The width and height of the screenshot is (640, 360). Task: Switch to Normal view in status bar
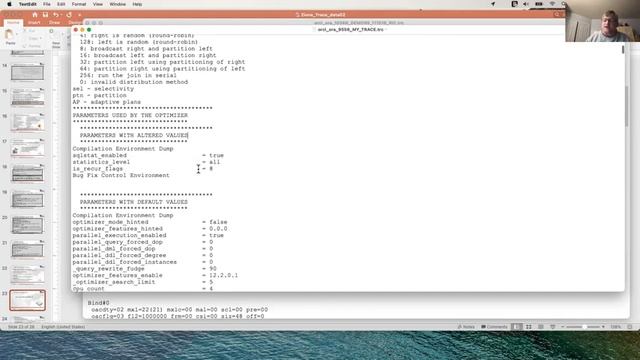[517, 327]
